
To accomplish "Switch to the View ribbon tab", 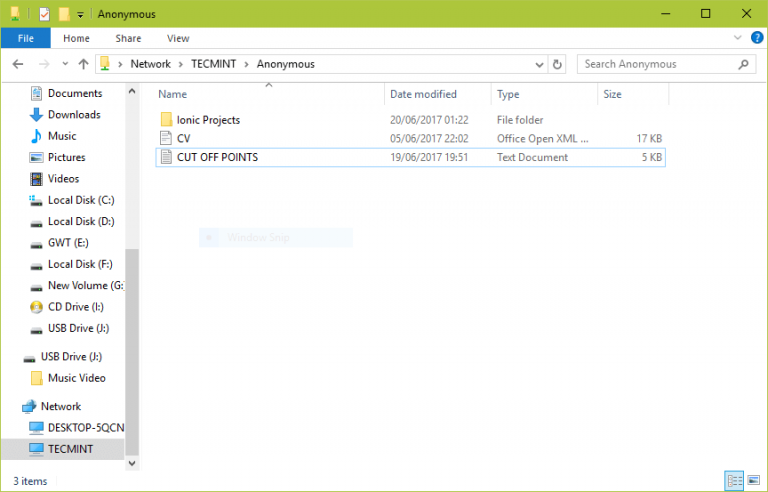I will point(178,38).
